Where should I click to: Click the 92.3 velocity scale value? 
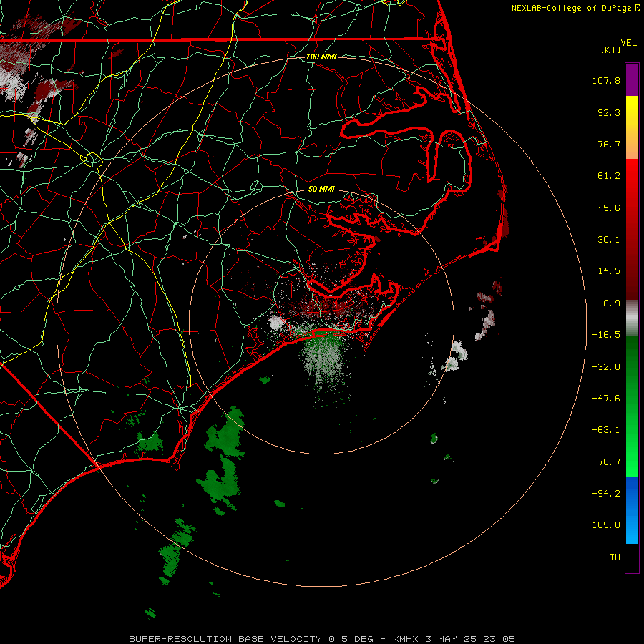[x=609, y=112]
